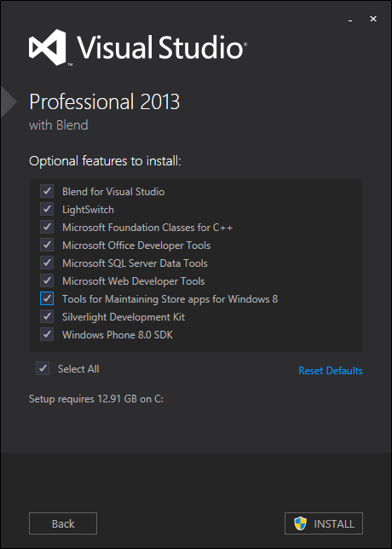This screenshot has height=549, width=392.
Task: Go back with the Back button
Action: [63, 523]
